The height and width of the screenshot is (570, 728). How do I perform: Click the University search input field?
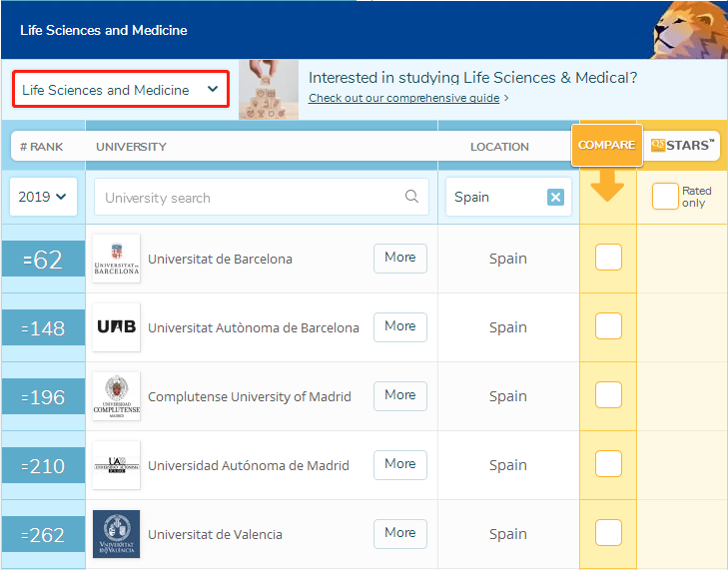tap(262, 197)
